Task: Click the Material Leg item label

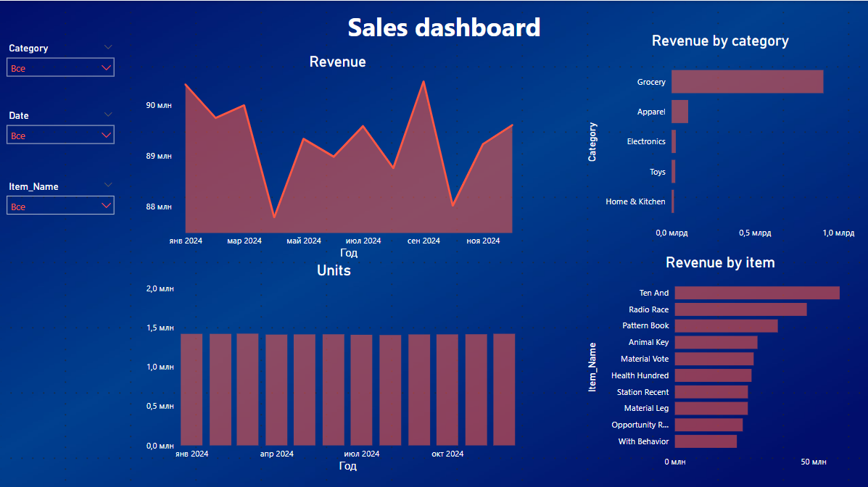Action: point(647,408)
